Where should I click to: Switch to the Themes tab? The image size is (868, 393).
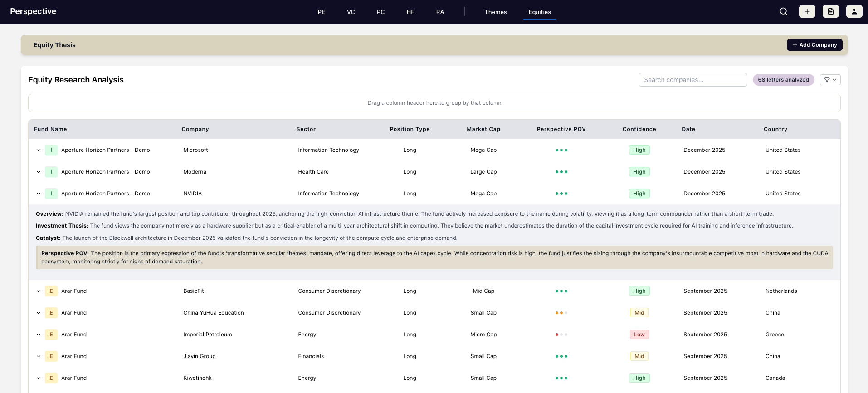pos(495,12)
